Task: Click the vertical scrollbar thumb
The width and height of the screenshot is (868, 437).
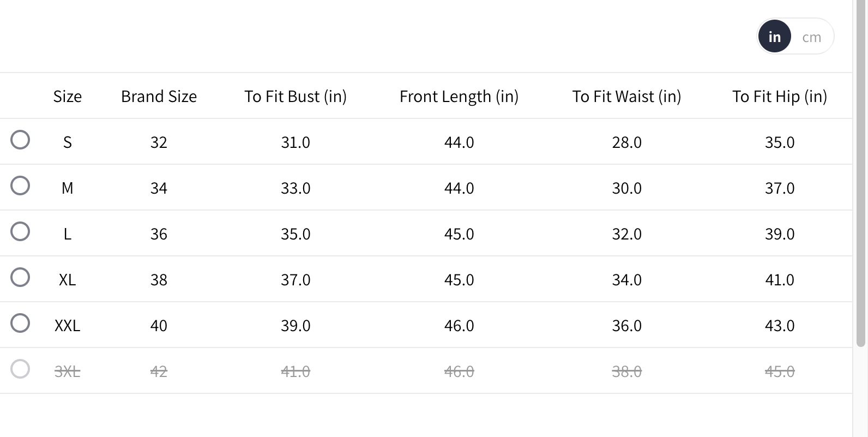Action: coord(861,175)
